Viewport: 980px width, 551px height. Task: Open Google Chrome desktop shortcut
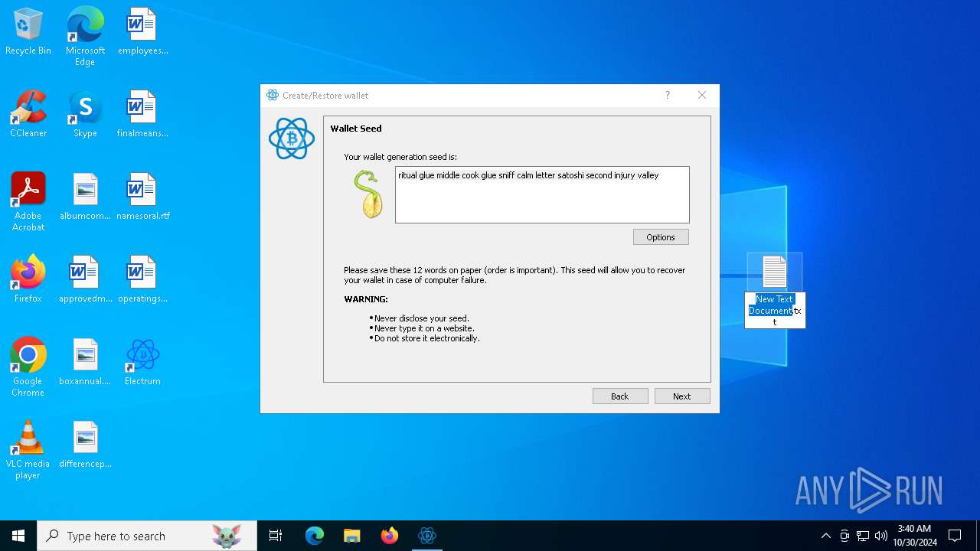click(28, 367)
